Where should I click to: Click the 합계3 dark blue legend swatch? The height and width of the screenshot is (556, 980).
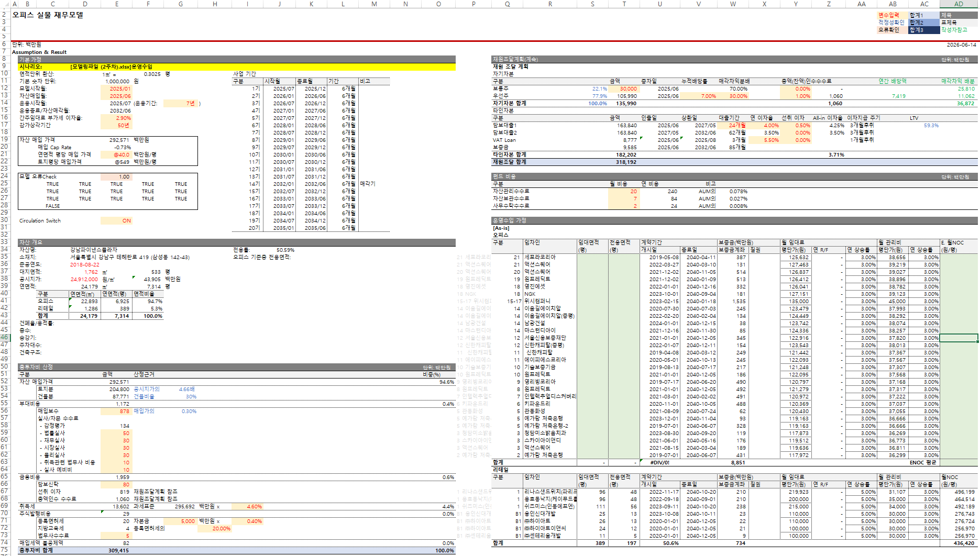(x=924, y=30)
